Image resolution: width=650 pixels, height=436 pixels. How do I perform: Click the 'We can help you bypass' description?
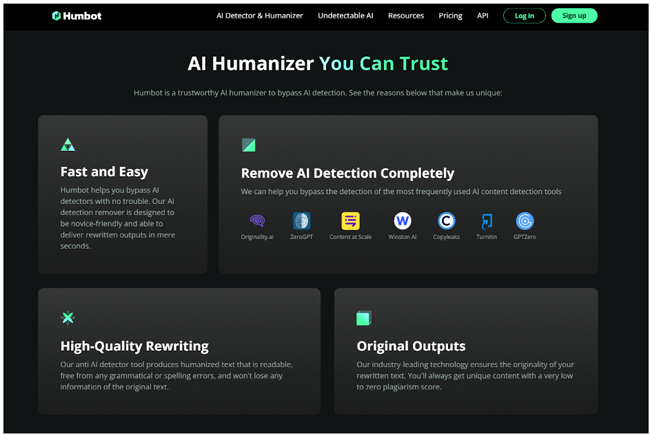401,191
